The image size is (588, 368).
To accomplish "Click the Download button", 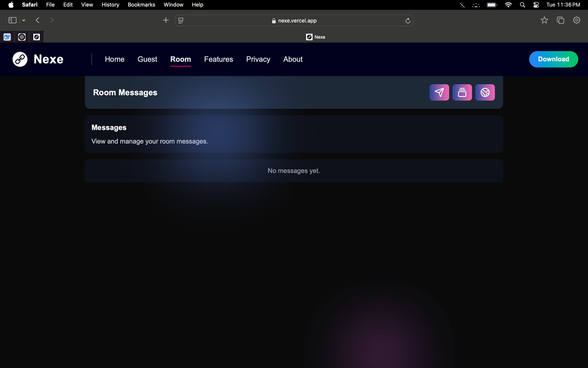I will 553,59.
